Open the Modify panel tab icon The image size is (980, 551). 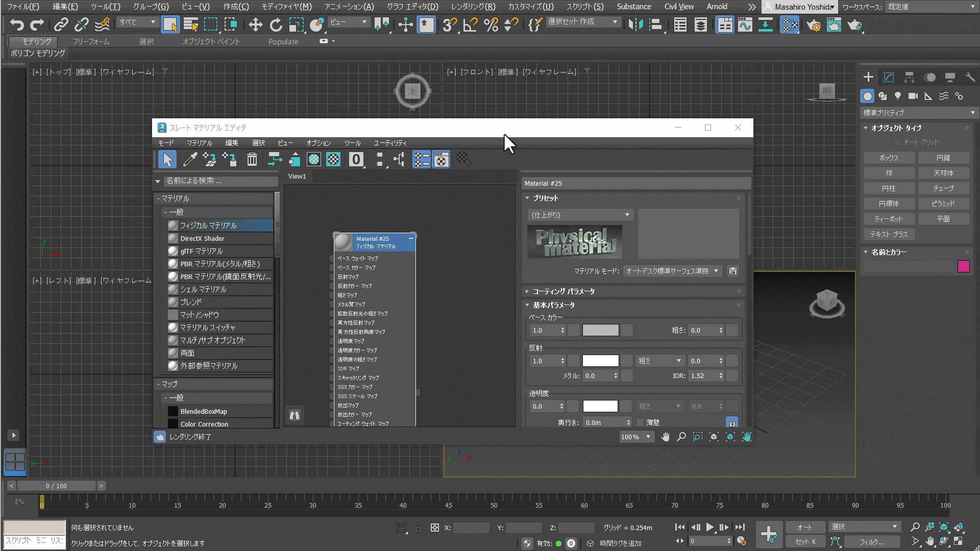click(889, 78)
